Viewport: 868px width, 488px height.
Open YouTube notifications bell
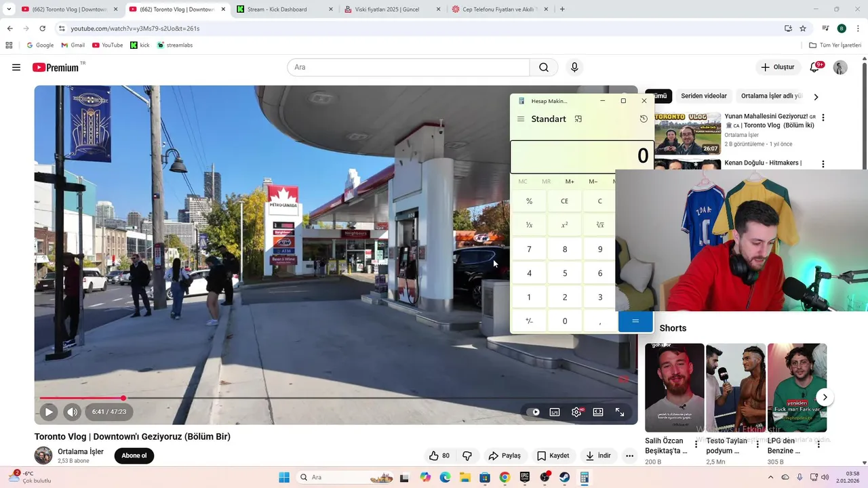[x=814, y=67]
